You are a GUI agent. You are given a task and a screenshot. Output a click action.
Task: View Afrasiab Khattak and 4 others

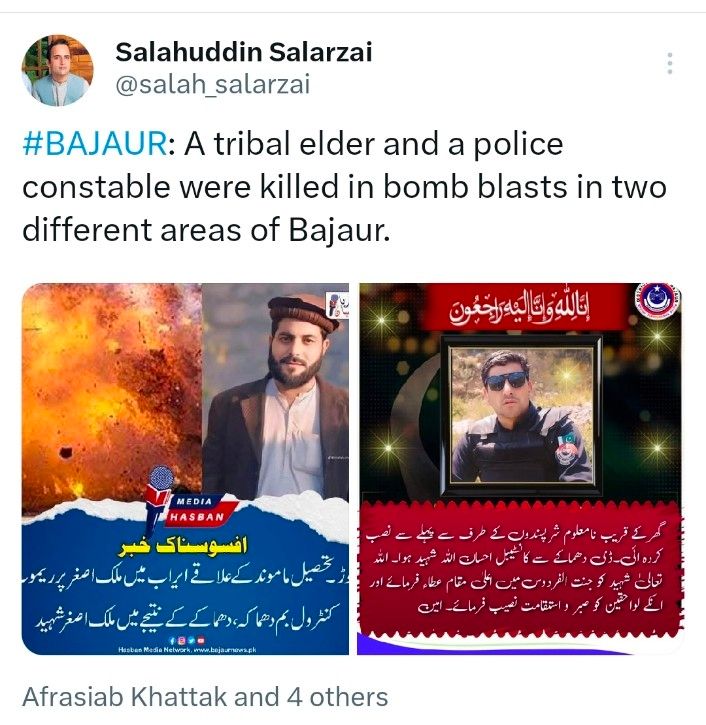tap(205, 697)
